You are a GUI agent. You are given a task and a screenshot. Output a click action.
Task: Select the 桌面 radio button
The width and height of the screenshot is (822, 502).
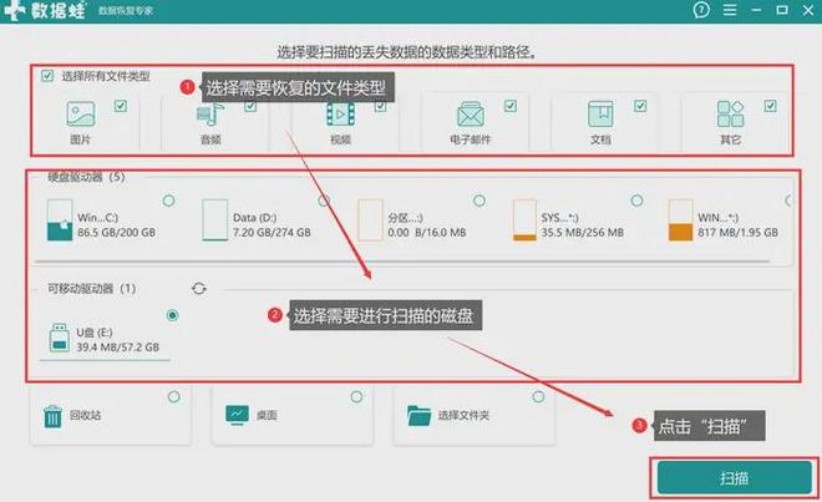coord(356,397)
